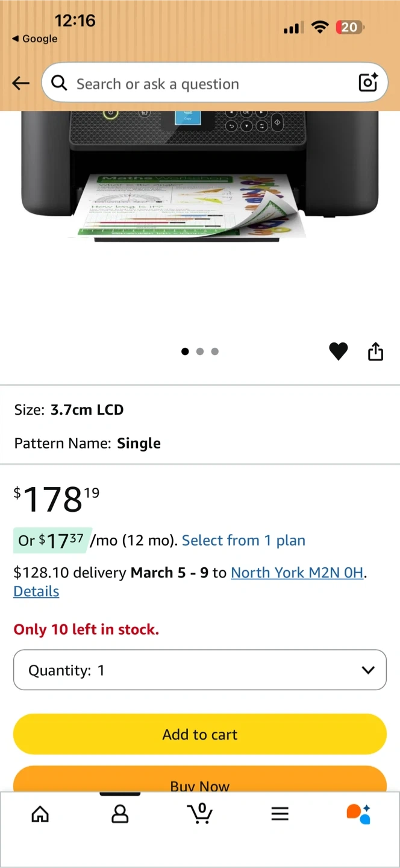Go to Home tab in bottom bar
The height and width of the screenshot is (868, 400).
click(40, 814)
